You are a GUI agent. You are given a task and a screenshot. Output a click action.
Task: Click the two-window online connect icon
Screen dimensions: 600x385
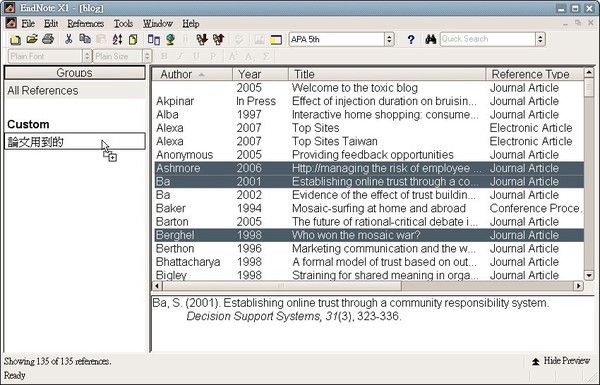pyautogui.click(x=153, y=39)
